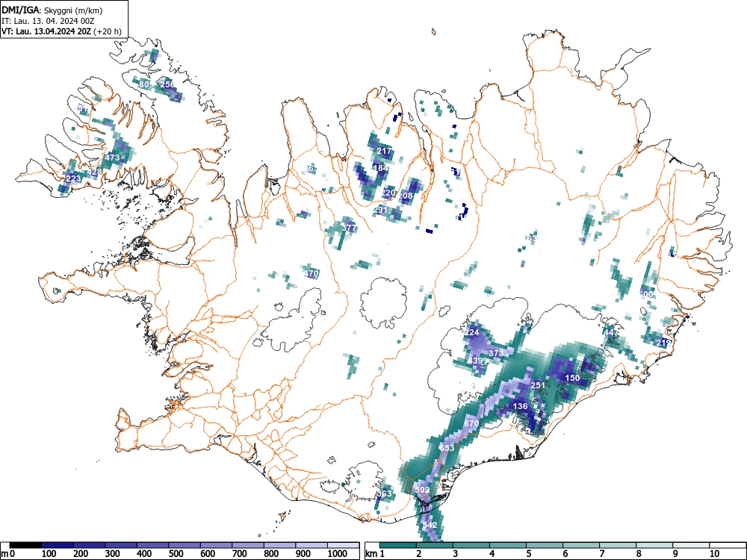Click the '(+20 h)' forecast offset text
The height and width of the screenshot is (560, 747).
click(108, 32)
